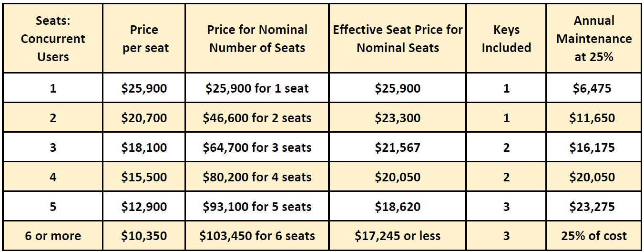Click the $25,900 price per seat cell
The height and width of the screenshot is (252, 644).
point(144,88)
